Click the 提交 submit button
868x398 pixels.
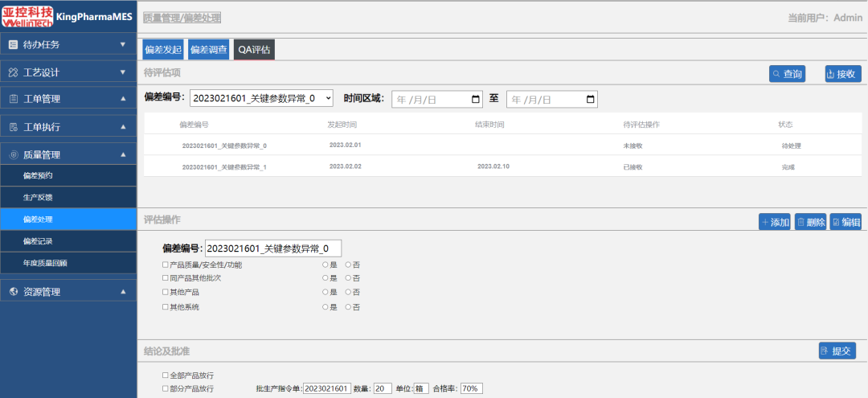coord(837,351)
